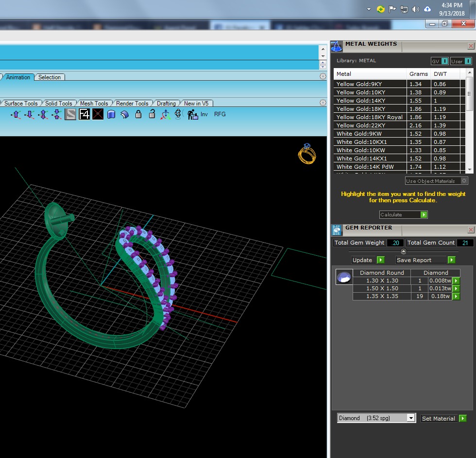
Task: Click the metal list vertical scrollbar thumb
Action: pos(469,94)
